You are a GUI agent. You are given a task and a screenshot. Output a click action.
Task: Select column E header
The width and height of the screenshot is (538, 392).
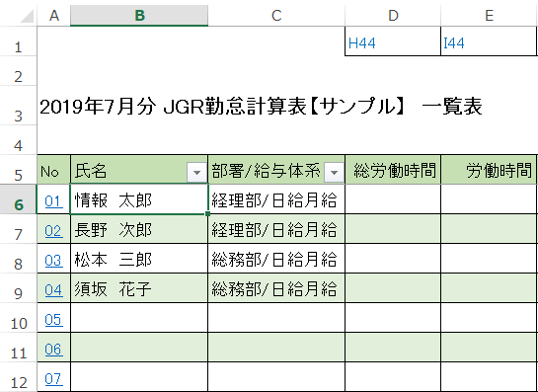tap(489, 16)
